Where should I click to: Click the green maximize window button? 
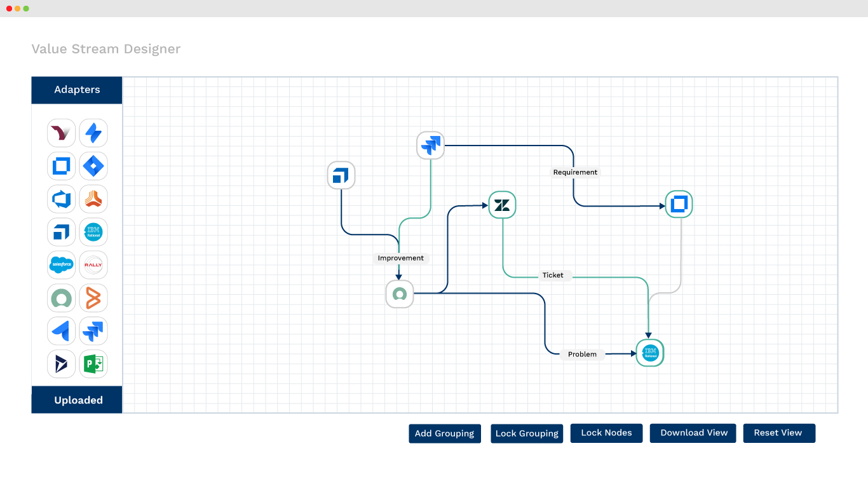(x=26, y=8)
